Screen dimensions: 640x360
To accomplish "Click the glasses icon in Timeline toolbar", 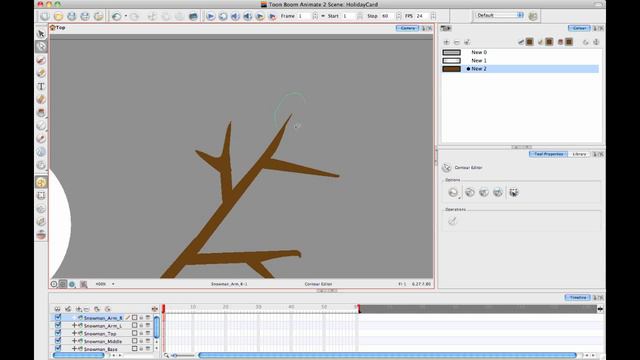I will coord(58,309).
